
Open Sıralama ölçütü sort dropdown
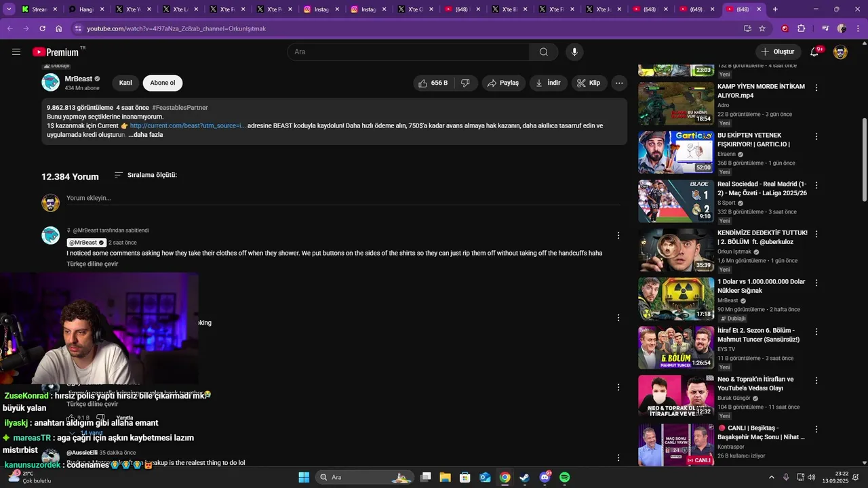coord(145,175)
